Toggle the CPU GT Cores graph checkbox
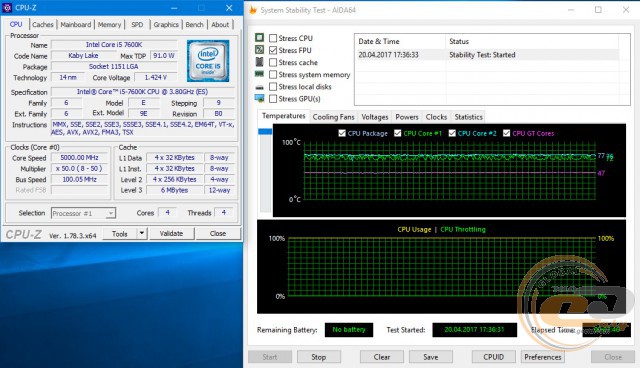The width and height of the screenshot is (640, 368). [x=507, y=133]
